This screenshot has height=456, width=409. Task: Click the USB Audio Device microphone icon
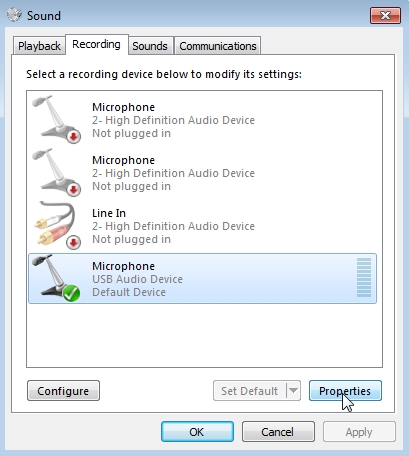pos(56,278)
